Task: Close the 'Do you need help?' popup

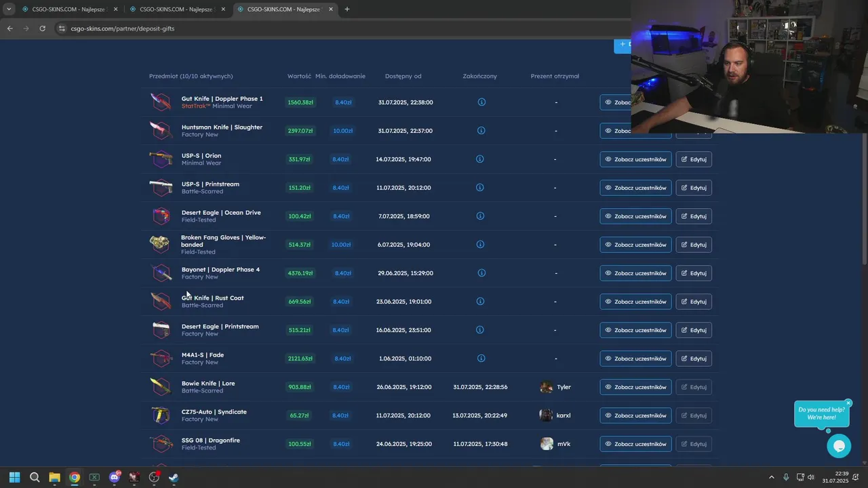Action: [848, 403]
